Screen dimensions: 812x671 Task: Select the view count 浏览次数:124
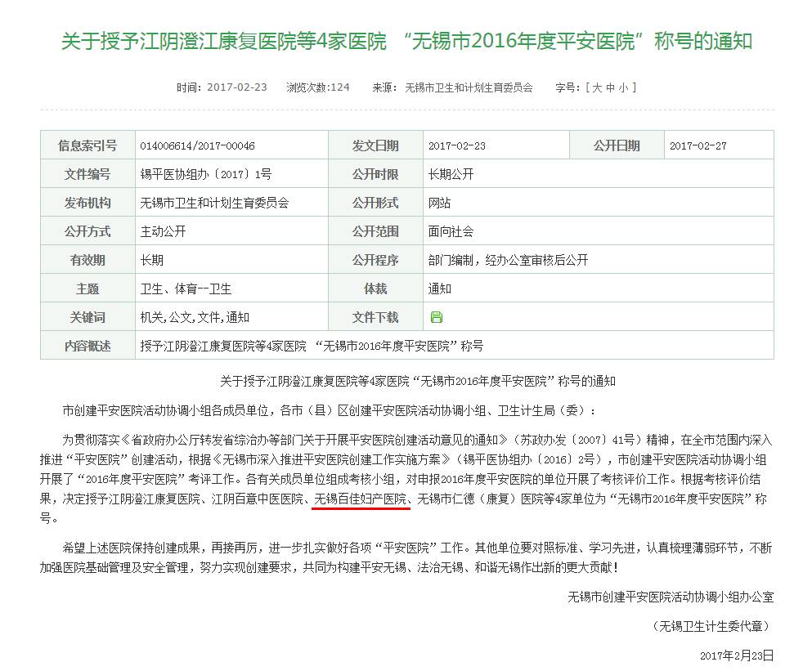point(318,87)
